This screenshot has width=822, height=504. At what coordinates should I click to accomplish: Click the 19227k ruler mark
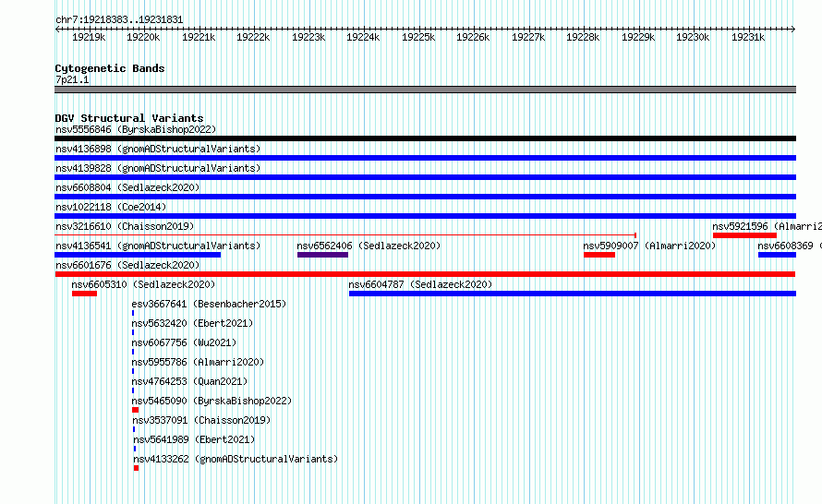click(x=528, y=37)
